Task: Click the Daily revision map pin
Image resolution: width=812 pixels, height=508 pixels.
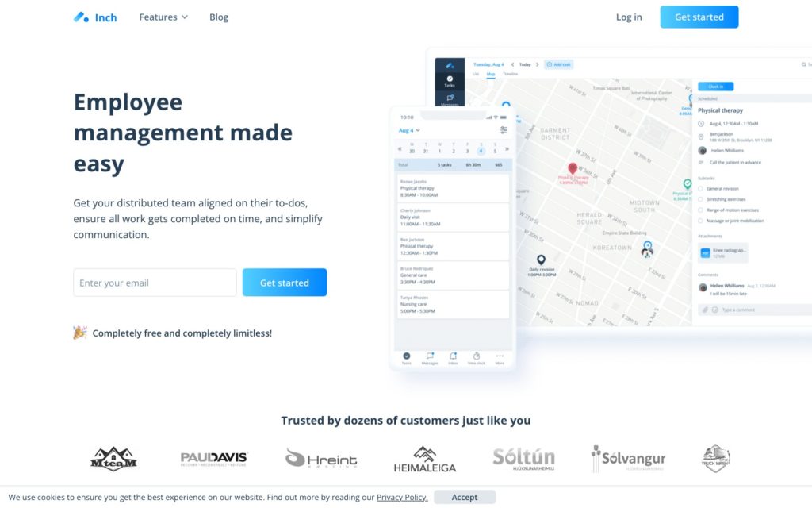Action: (x=541, y=260)
